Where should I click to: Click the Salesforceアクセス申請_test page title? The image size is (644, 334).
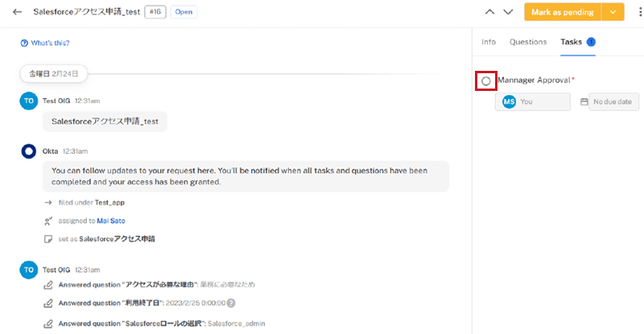point(87,12)
